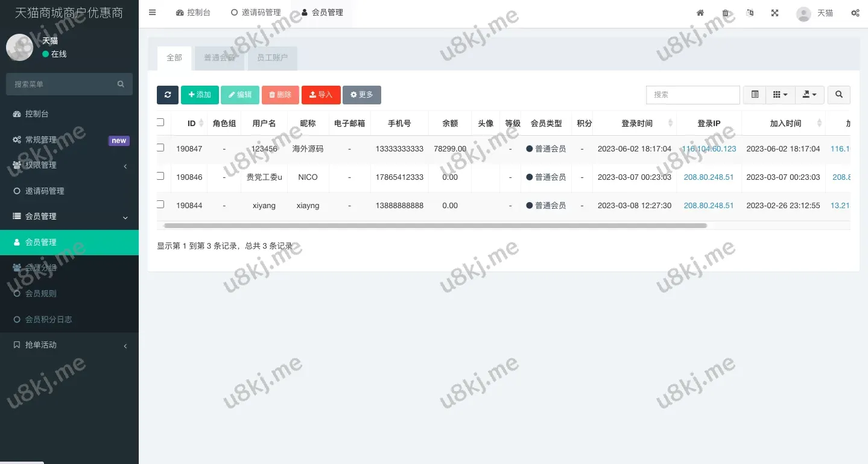Viewport: 868px width, 464px height.
Task: Click the trash (clear cache) icon in header
Action: 726,13
